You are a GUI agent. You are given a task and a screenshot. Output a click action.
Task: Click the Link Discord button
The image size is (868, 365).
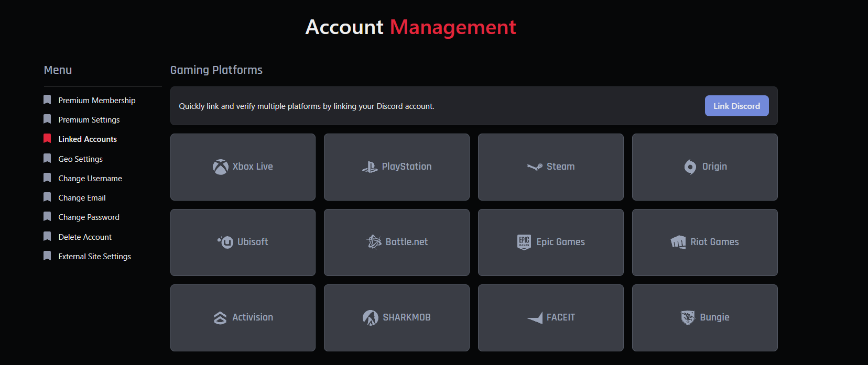point(736,106)
